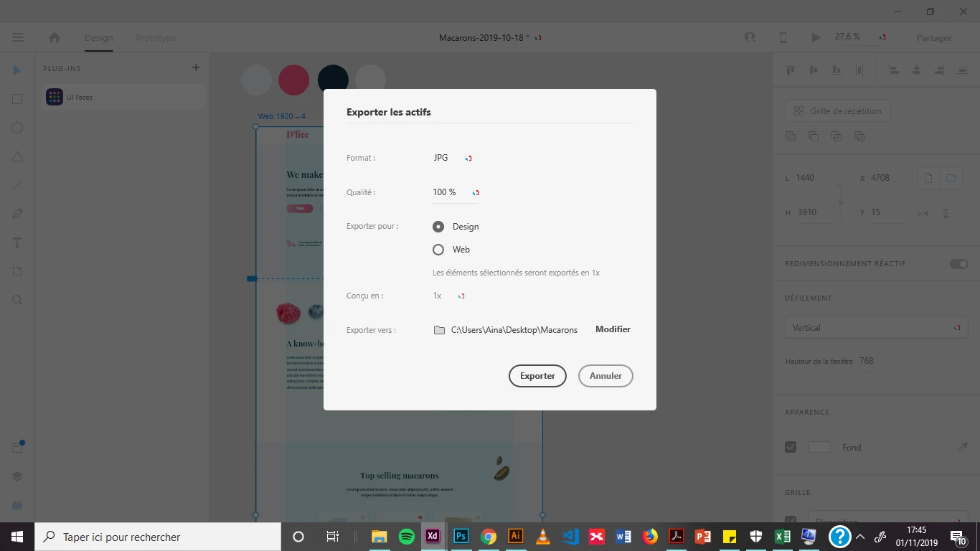Viewport: 980px width, 551px height.
Task: Align selection to right edge
Action: click(940, 70)
